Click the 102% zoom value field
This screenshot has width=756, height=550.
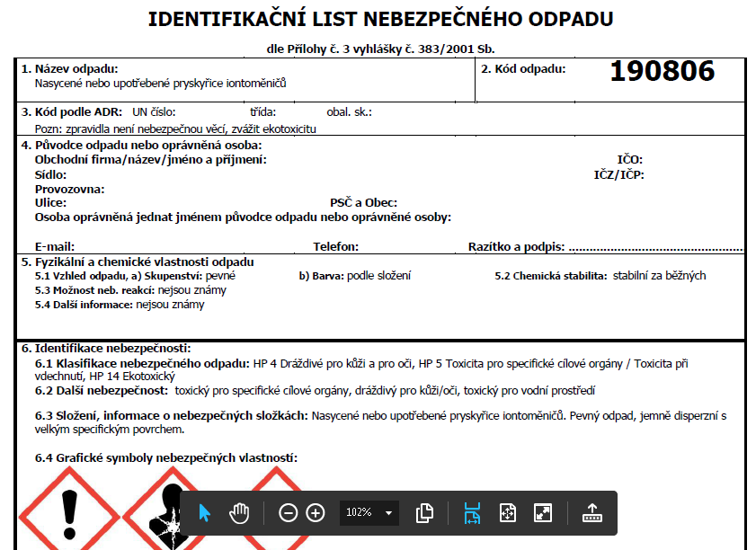(x=360, y=513)
